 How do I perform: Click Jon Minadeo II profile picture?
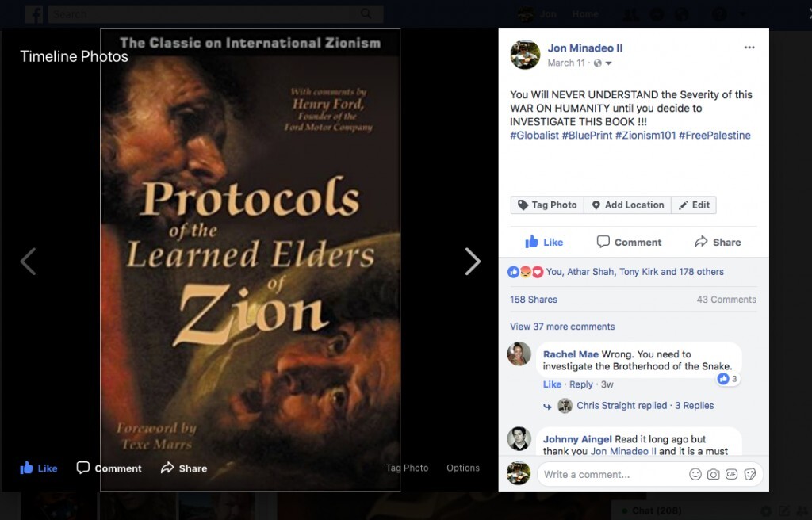[525, 55]
